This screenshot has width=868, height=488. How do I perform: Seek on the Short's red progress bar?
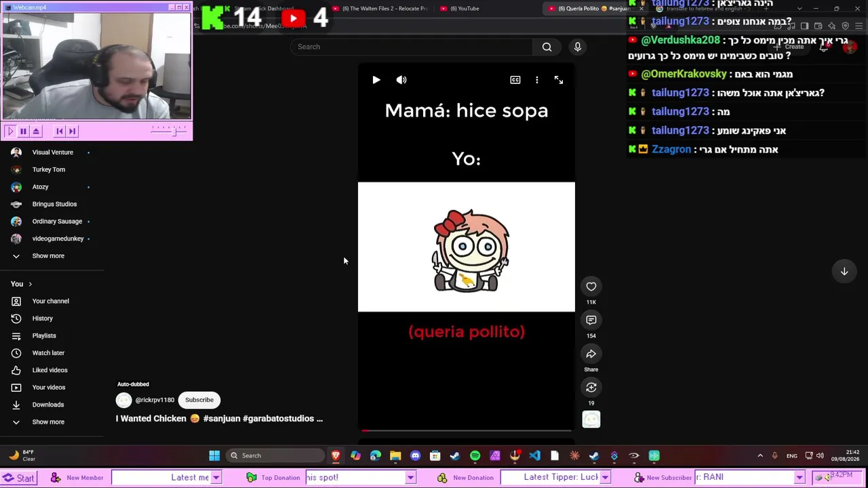coord(467,430)
